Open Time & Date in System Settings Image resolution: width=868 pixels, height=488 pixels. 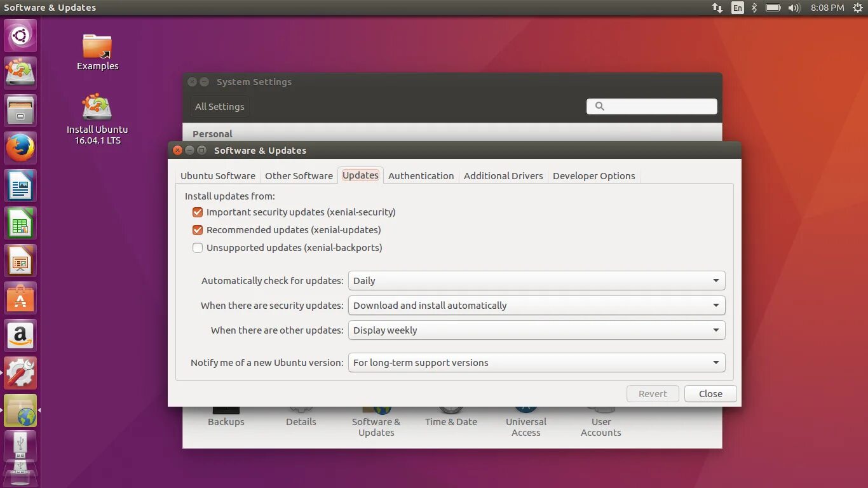(451, 416)
